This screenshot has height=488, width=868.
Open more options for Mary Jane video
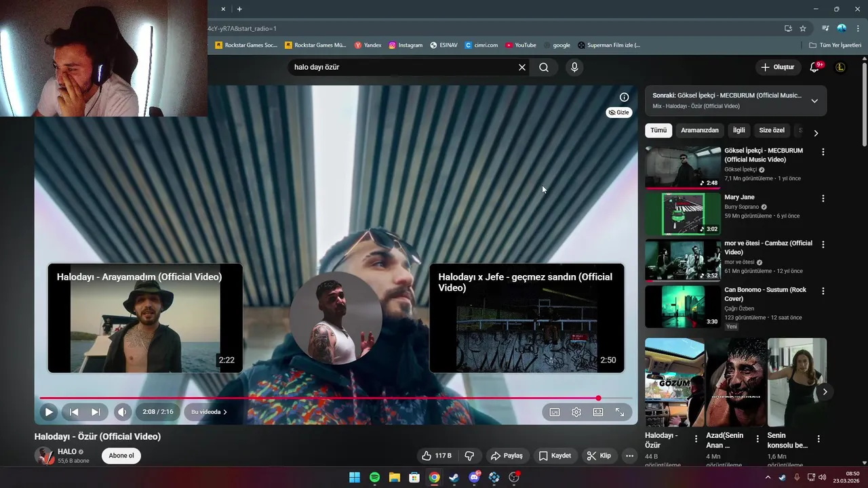(x=823, y=199)
